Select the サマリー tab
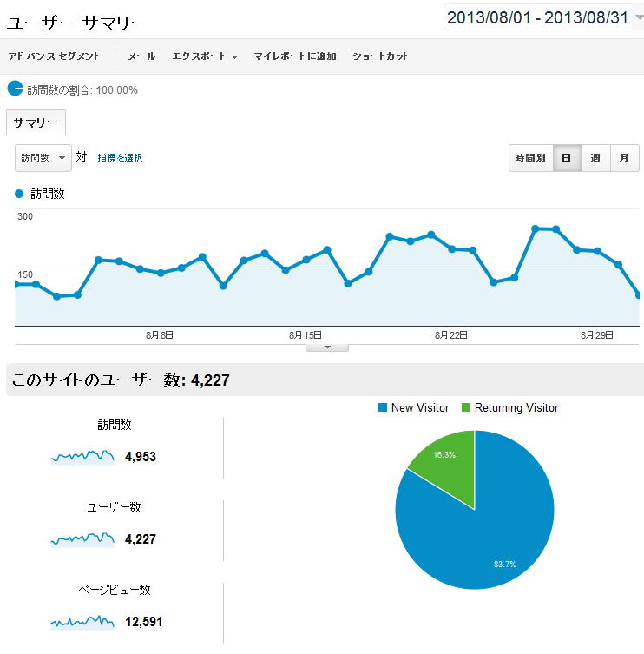This screenshot has width=644, height=654. 36,122
